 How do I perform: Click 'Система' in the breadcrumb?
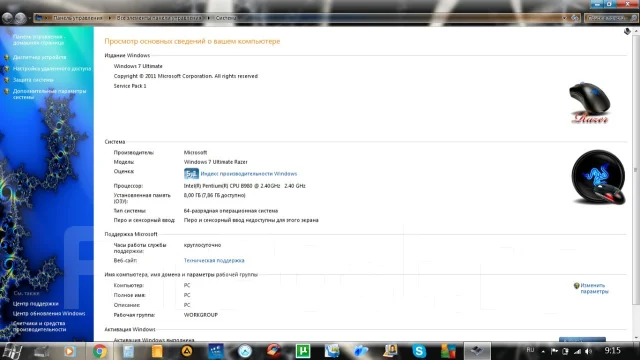226,18
